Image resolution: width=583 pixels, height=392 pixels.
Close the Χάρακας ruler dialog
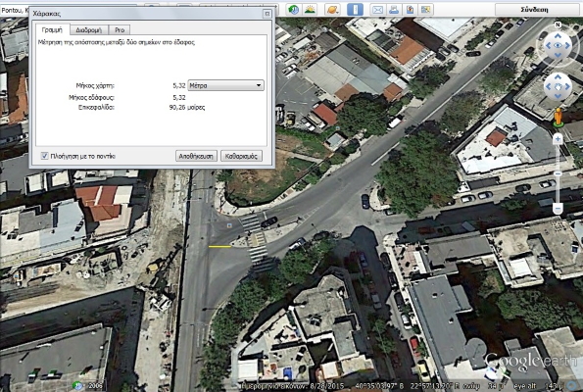pos(267,14)
